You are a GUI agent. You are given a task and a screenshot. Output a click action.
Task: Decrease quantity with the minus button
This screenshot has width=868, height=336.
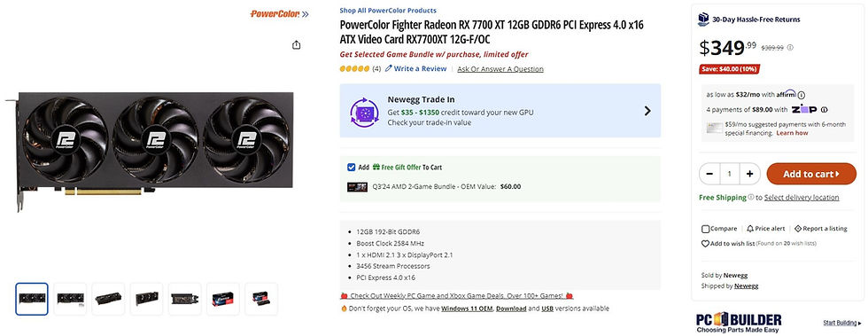tap(709, 174)
